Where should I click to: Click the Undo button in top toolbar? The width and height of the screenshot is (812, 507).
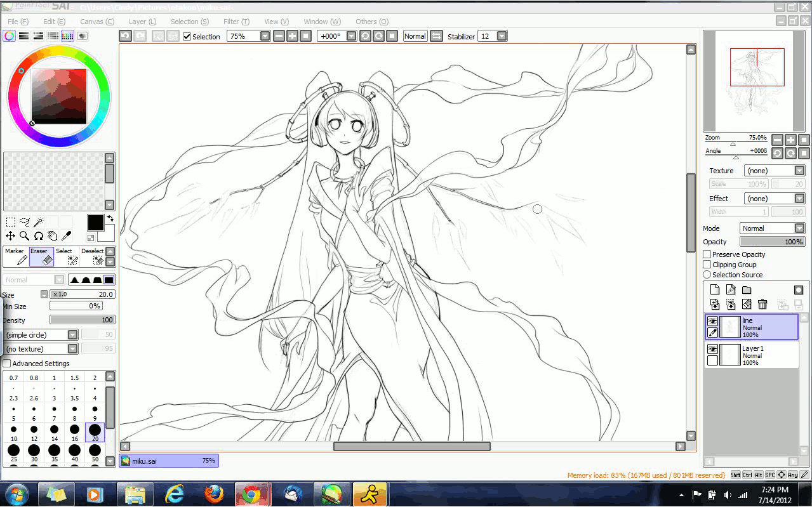coord(126,36)
